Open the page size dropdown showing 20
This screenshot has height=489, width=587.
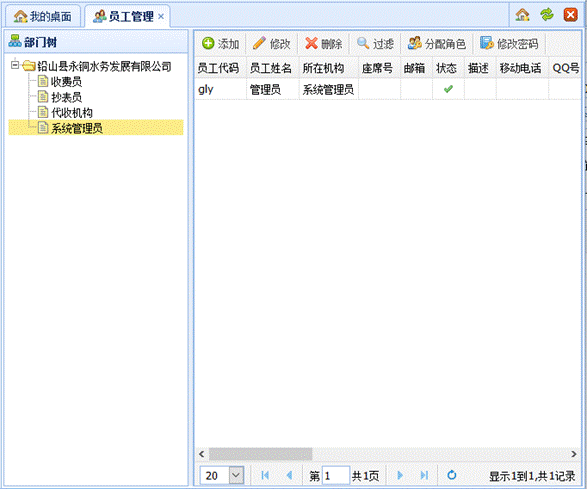(x=236, y=475)
